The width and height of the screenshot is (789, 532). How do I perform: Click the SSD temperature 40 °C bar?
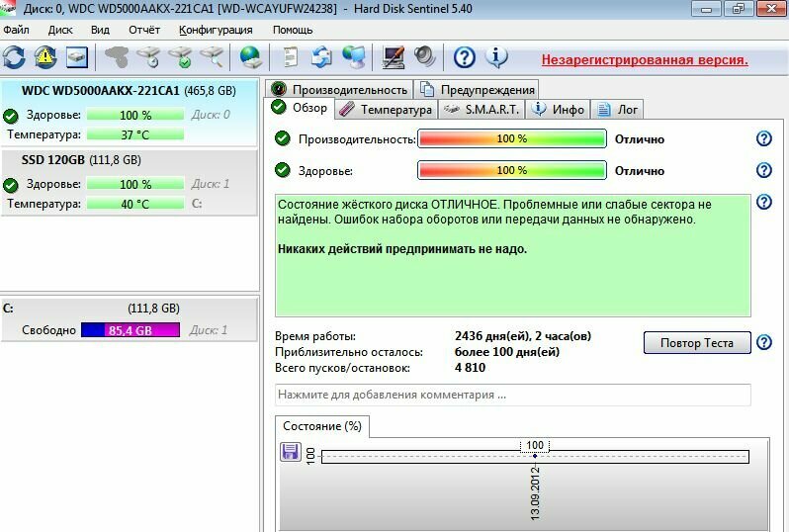click(x=134, y=204)
